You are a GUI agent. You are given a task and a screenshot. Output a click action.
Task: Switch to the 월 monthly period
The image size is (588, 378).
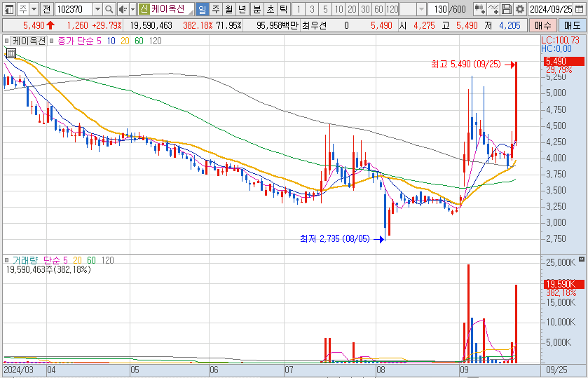point(228,9)
